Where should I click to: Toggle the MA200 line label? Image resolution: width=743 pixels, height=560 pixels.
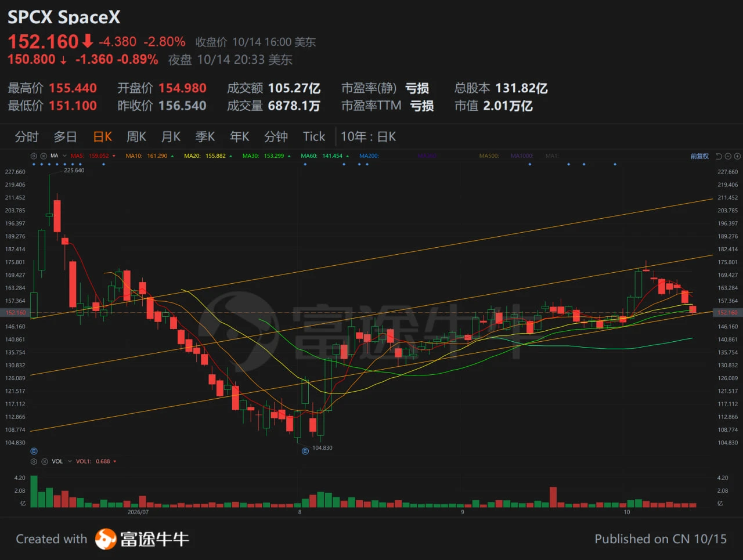[369, 156]
